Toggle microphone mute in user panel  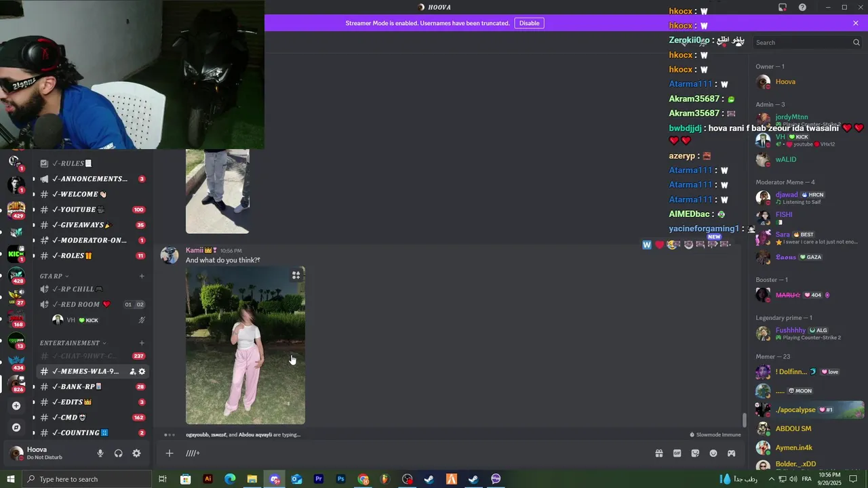(100, 453)
